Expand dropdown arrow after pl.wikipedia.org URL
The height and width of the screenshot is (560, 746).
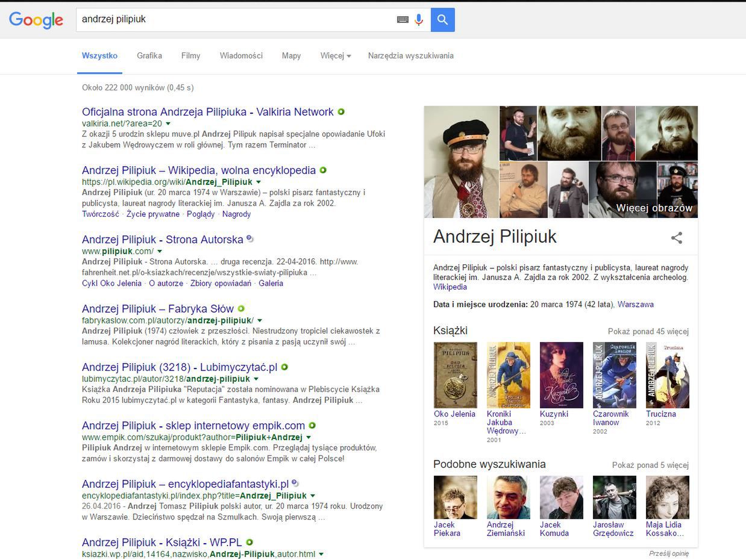[x=259, y=182]
